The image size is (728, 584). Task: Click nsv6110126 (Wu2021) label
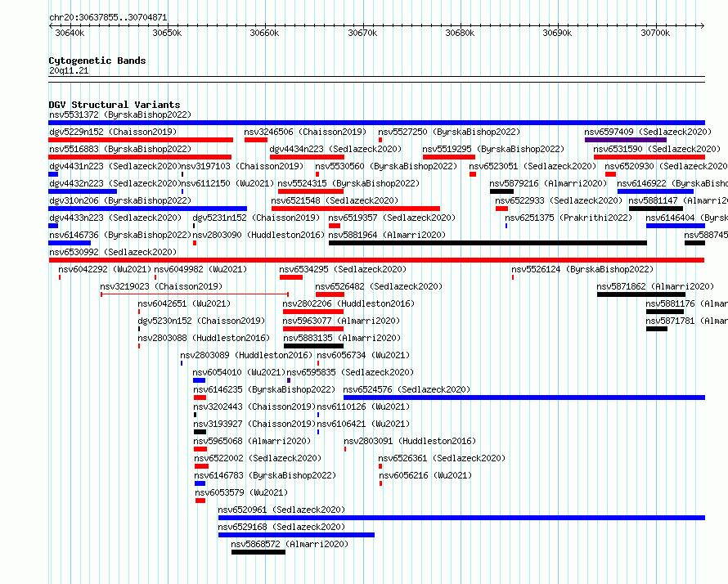tap(363, 407)
